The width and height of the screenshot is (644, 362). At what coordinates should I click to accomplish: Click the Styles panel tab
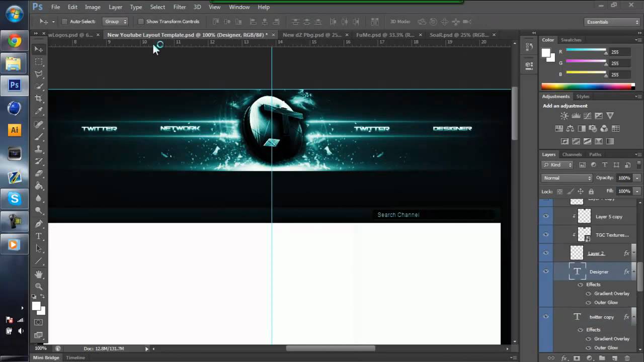point(583,97)
